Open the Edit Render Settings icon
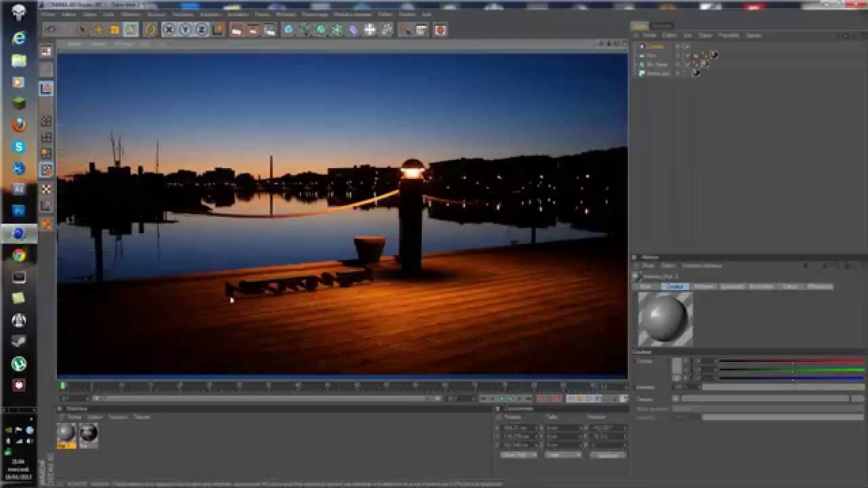868x488 pixels. pyautogui.click(x=269, y=30)
